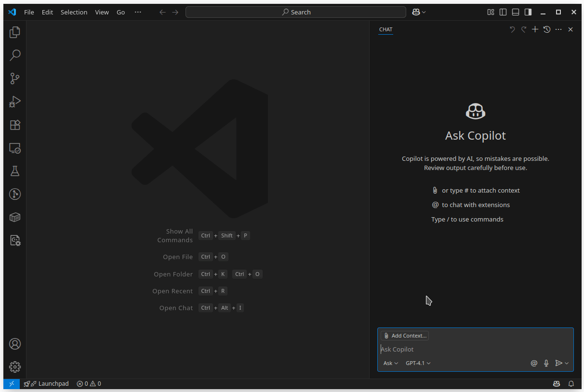The height and width of the screenshot is (392, 584).
Task: Toggle Secondary Side Bar visibility
Action: pyautogui.click(x=528, y=12)
